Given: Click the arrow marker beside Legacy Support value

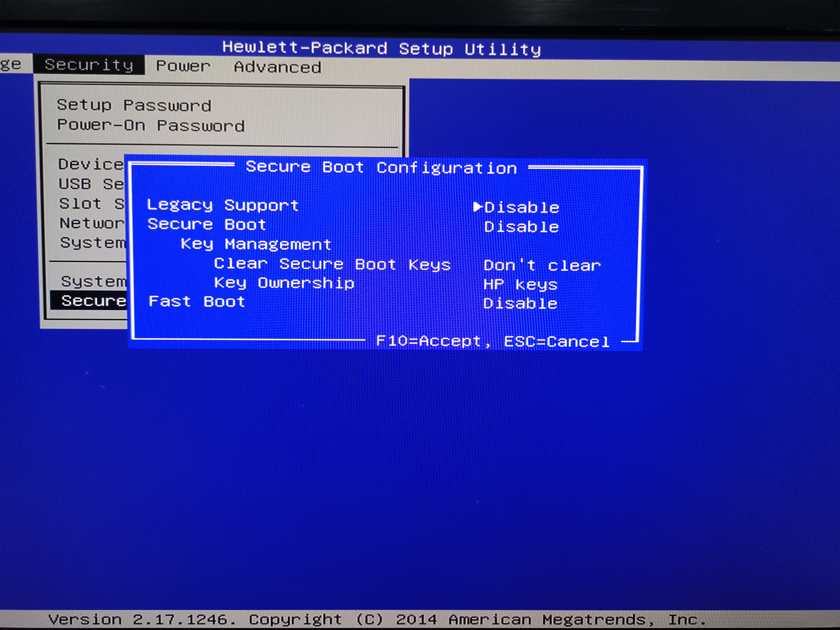Looking at the screenshot, I should click(478, 207).
